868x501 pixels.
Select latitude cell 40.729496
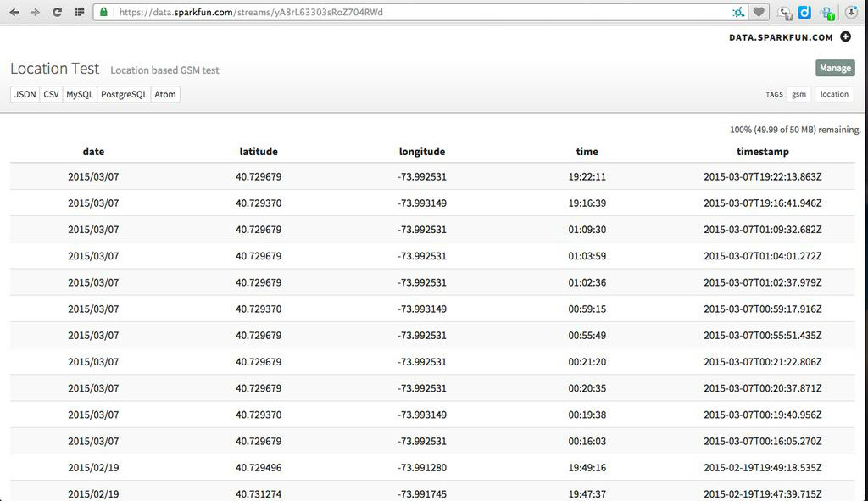[x=259, y=467]
